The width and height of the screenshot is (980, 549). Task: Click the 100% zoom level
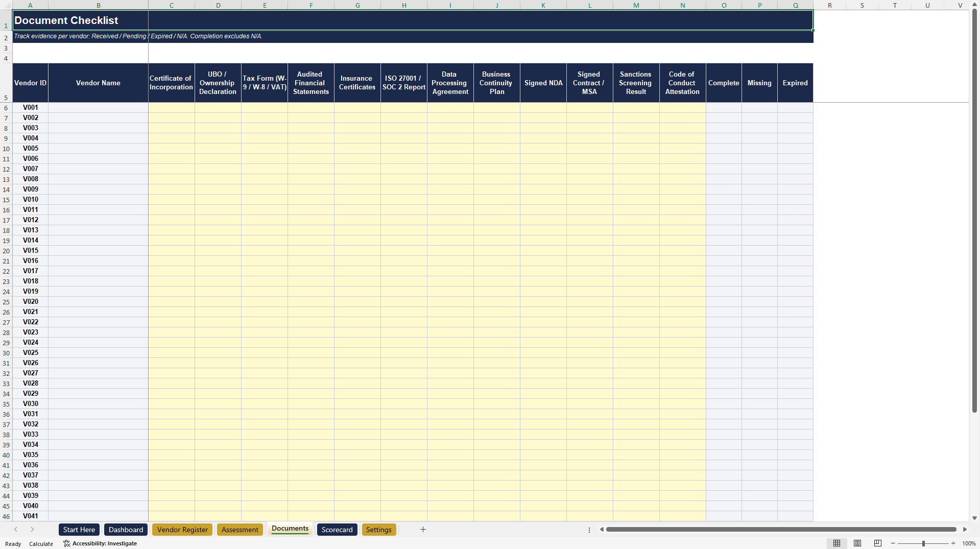(969, 543)
